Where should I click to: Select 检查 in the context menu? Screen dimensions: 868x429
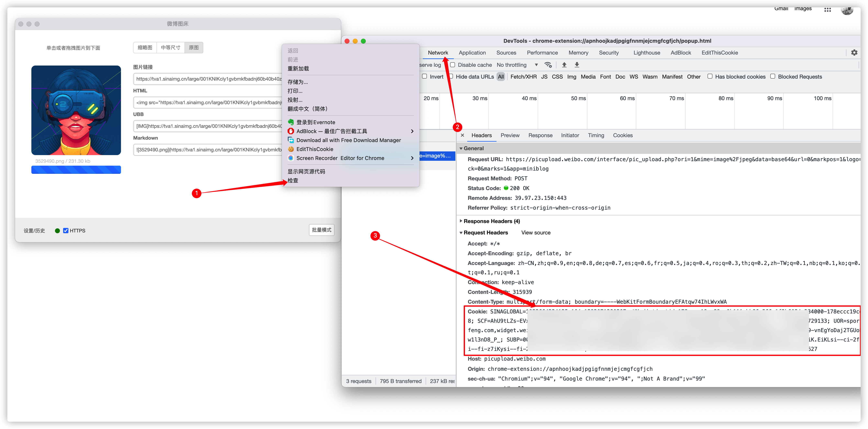pyautogui.click(x=292, y=181)
